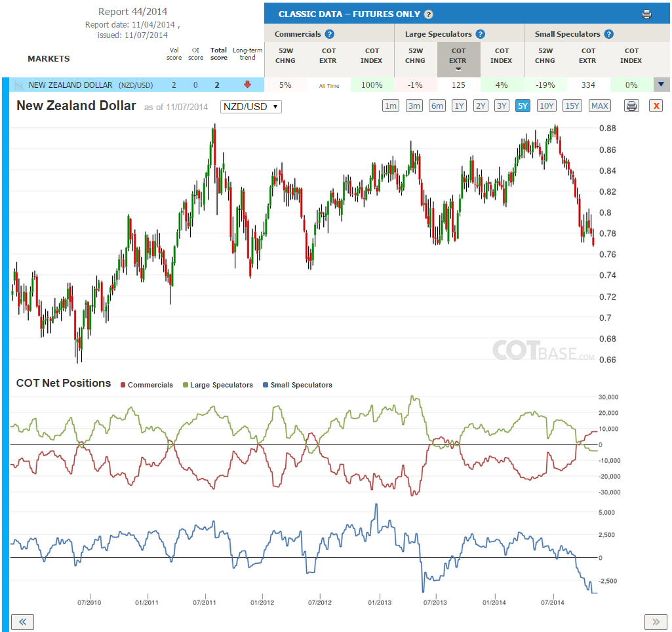The height and width of the screenshot is (632, 672).
Task: Click the Report 44/2014 heading
Action: pos(132,12)
